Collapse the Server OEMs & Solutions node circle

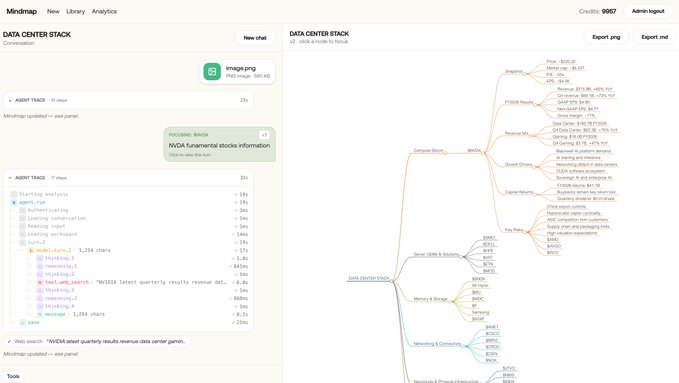tap(462, 256)
